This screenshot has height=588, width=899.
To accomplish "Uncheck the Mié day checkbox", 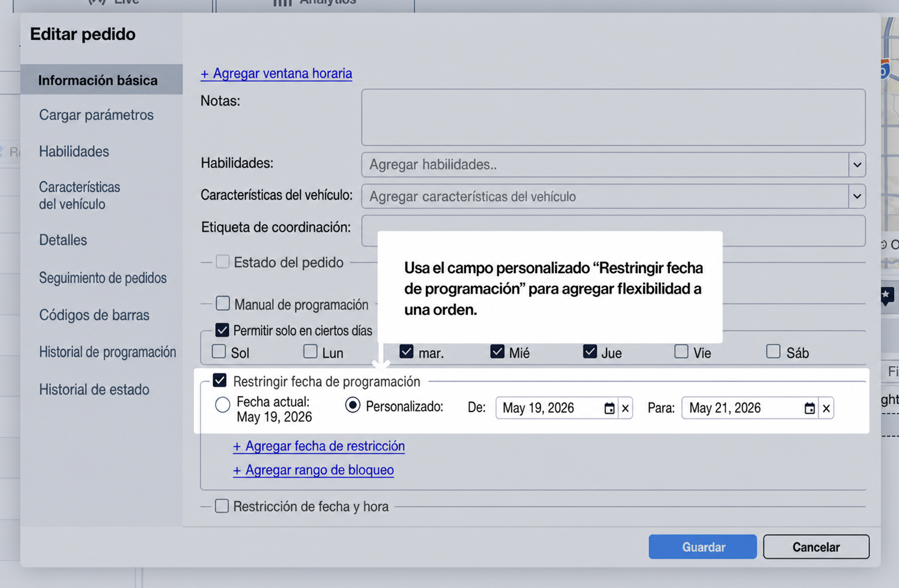I will pyautogui.click(x=497, y=352).
